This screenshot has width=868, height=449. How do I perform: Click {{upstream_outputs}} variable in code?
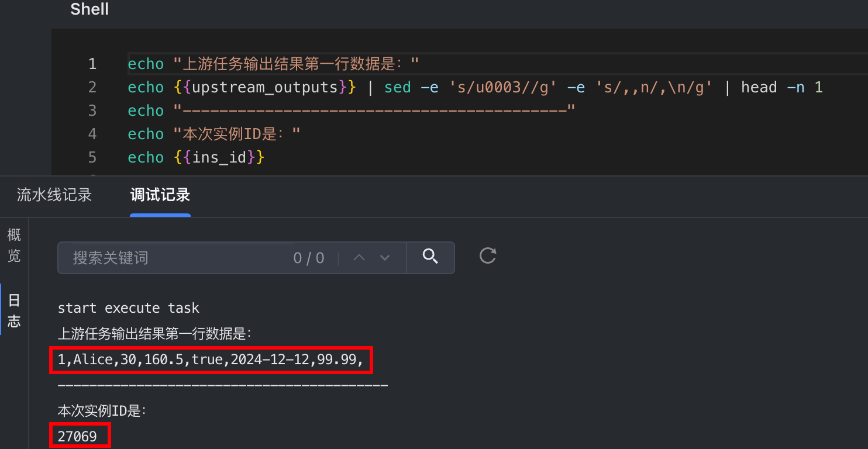(x=265, y=88)
